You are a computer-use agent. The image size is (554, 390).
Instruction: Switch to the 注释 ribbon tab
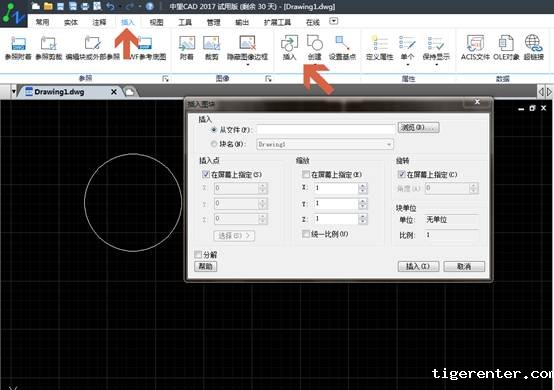point(99,22)
